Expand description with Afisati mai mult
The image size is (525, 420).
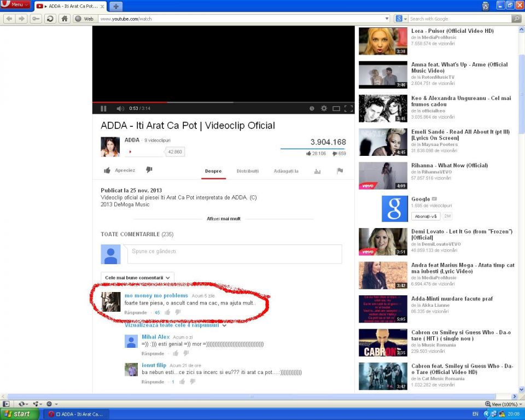click(x=224, y=219)
